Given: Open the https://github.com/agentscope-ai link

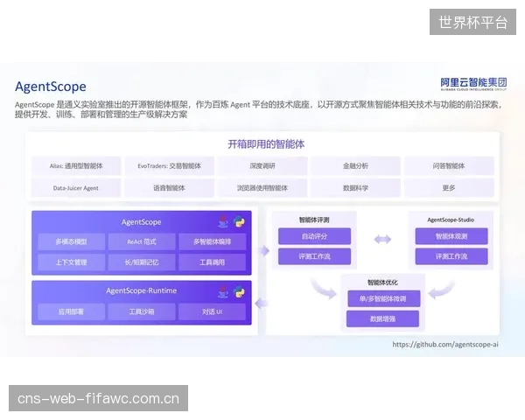Looking at the screenshot, I should point(445,344).
